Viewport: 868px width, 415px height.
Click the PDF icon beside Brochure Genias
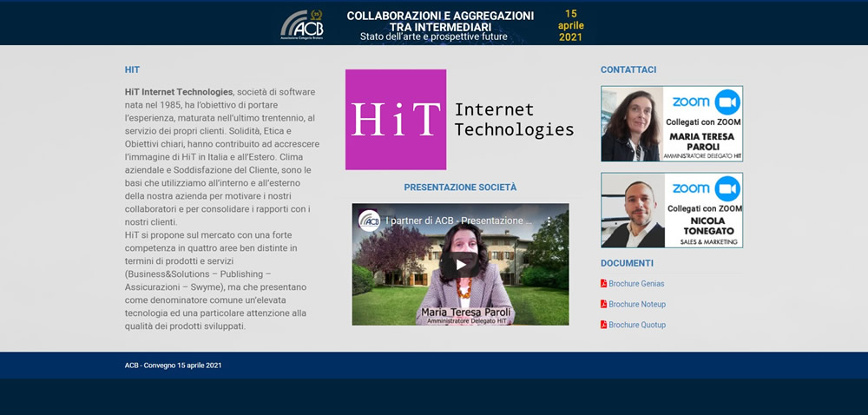(x=604, y=283)
